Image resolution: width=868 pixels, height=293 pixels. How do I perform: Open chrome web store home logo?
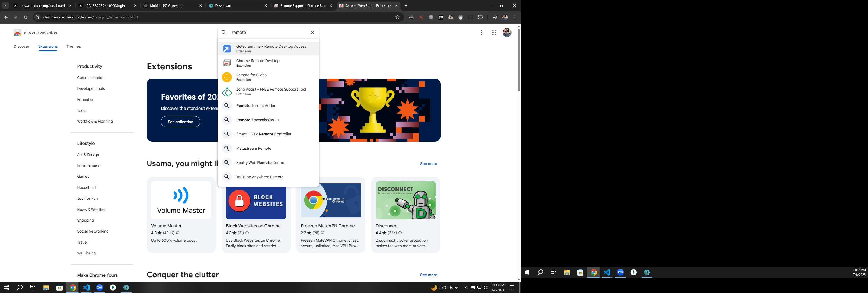[x=36, y=33]
